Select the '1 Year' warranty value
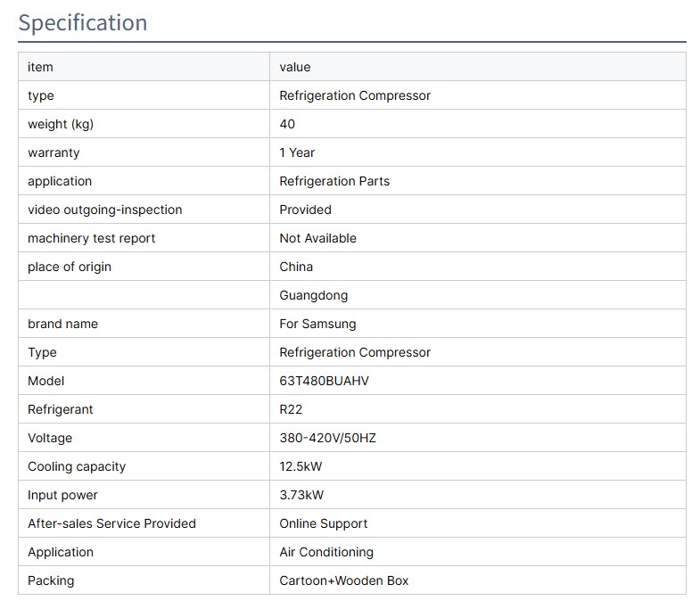Viewport: 700px width, 609px height. (x=297, y=152)
